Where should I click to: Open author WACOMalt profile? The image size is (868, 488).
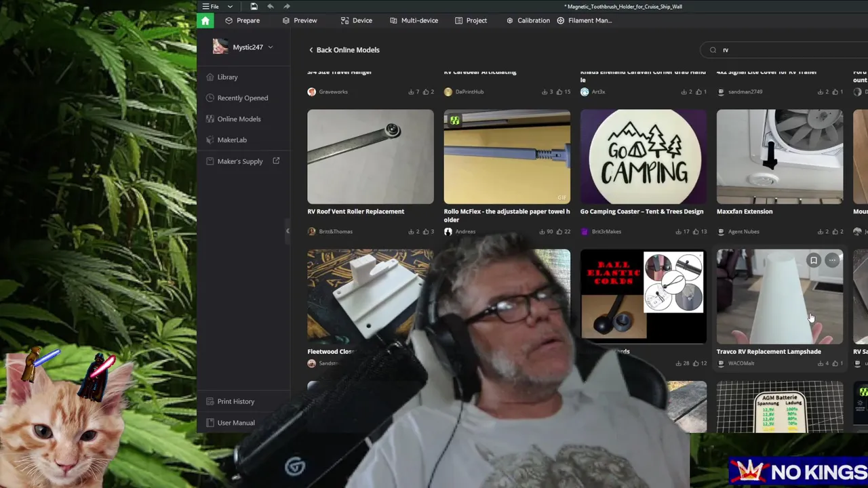736,363
